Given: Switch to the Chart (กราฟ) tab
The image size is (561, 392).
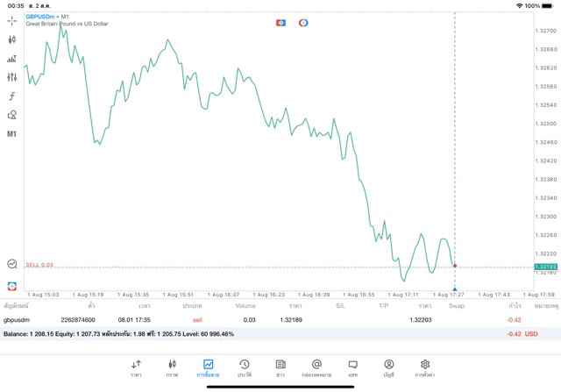Looking at the screenshot, I should [x=172, y=367].
